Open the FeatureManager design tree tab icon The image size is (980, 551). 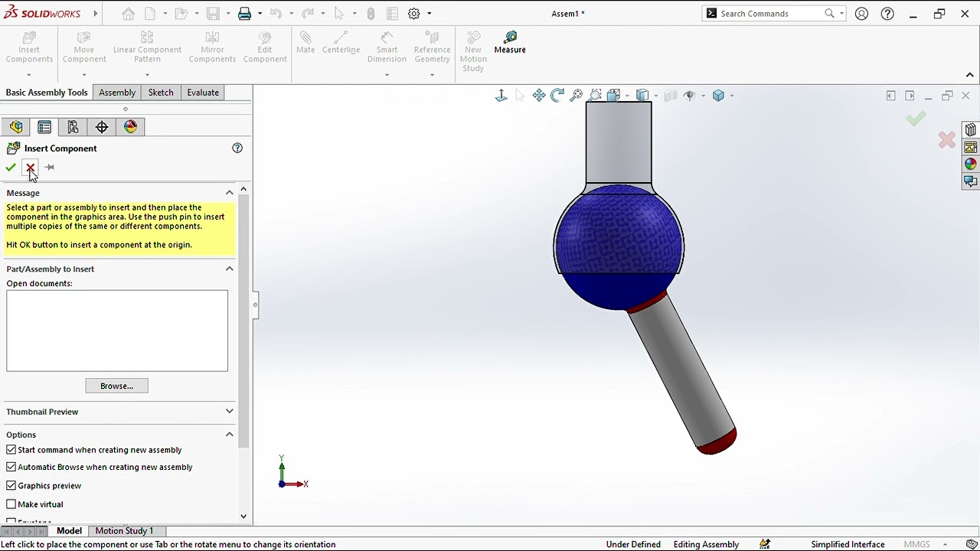(16, 127)
